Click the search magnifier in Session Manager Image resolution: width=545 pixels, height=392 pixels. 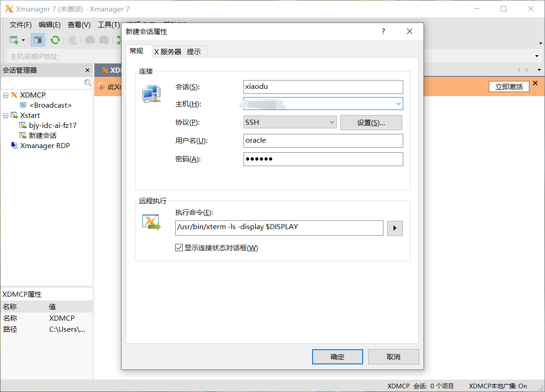click(x=87, y=83)
